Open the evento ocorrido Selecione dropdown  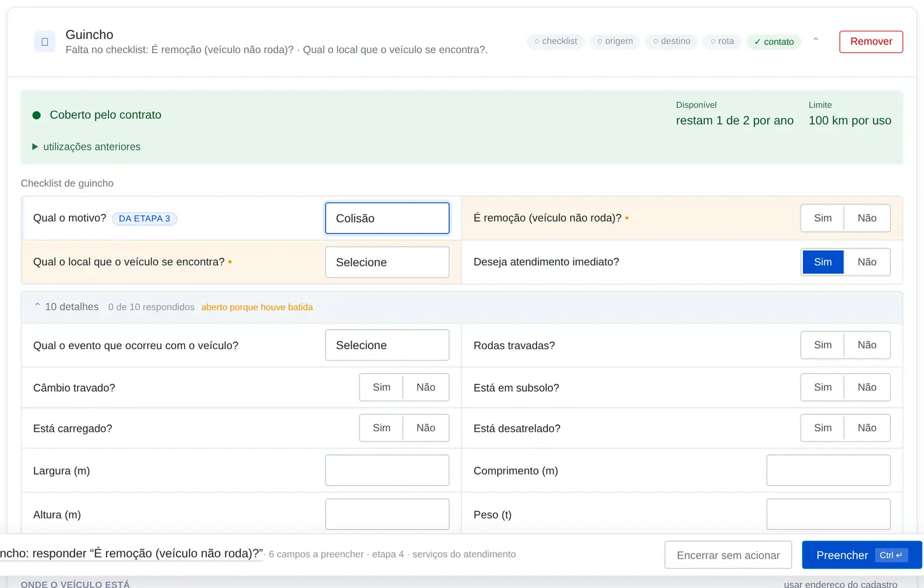pyautogui.click(x=387, y=345)
